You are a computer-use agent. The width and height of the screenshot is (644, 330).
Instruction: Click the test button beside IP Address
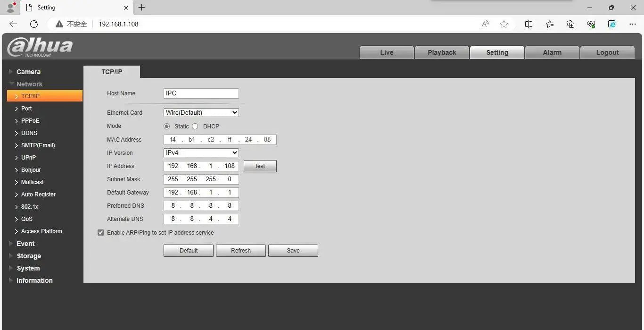[x=260, y=166]
